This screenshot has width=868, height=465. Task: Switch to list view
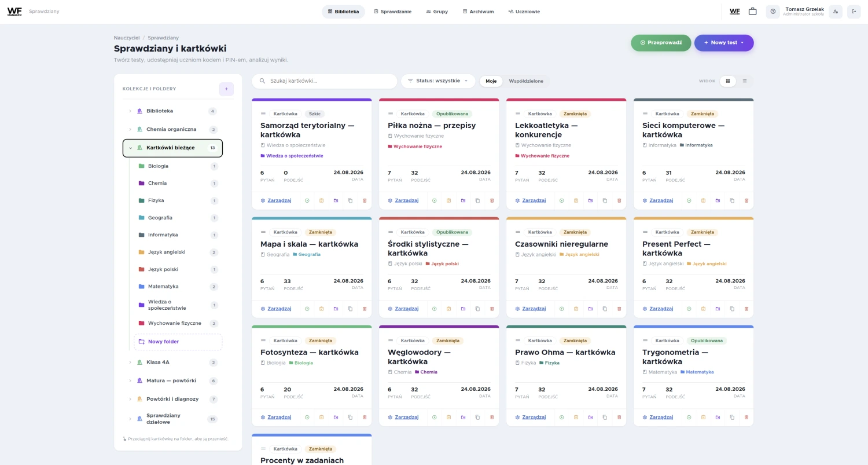click(x=745, y=81)
